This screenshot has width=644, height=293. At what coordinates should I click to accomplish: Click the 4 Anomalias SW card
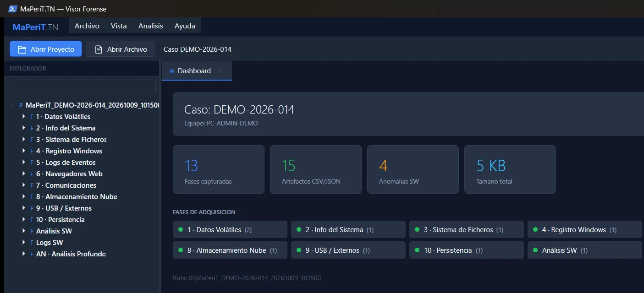413,169
